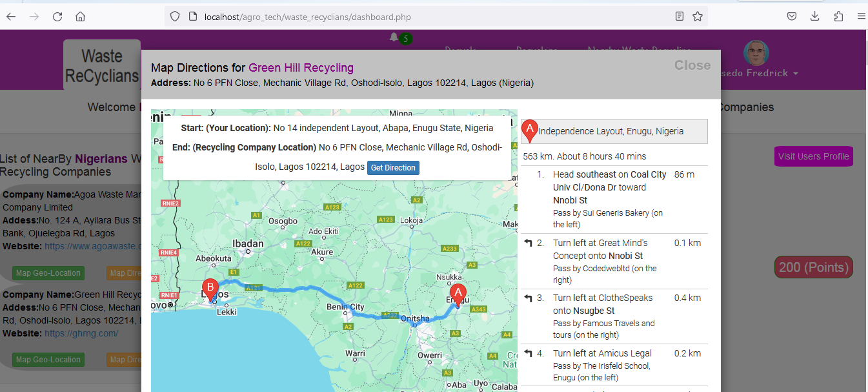Click turn-left arrow for step 4
This screenshot has width=868, height=392.
[x=529, y=354]
